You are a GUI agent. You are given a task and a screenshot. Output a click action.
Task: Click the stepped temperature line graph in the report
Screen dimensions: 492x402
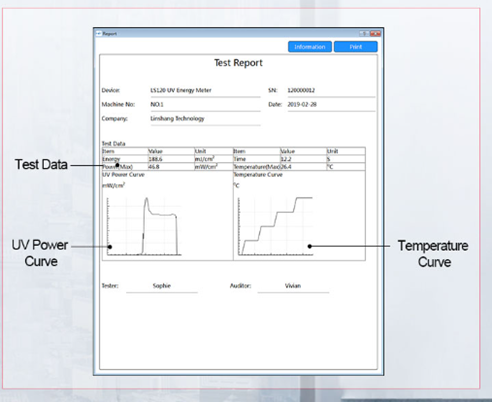click(275, 226)
